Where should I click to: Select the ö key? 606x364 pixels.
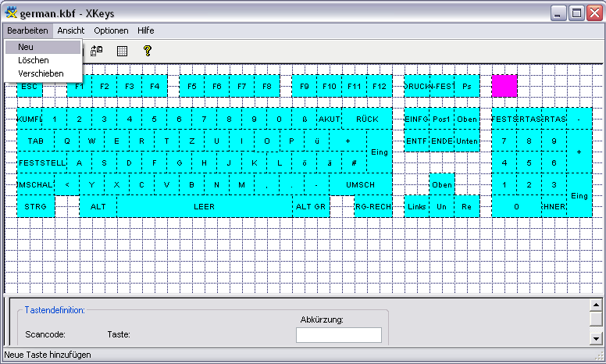coord(305,162)
